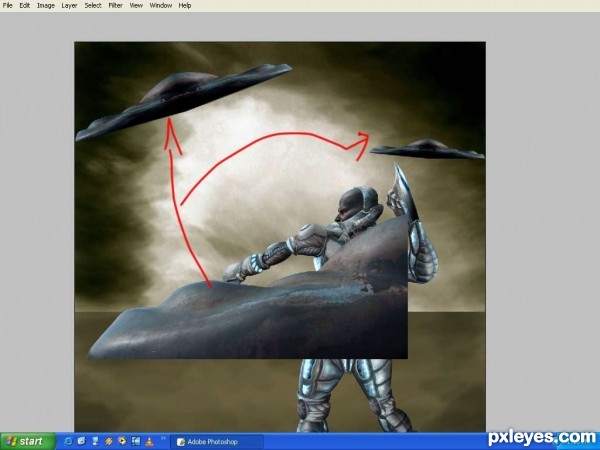Open the File menu

click(7, 5)
